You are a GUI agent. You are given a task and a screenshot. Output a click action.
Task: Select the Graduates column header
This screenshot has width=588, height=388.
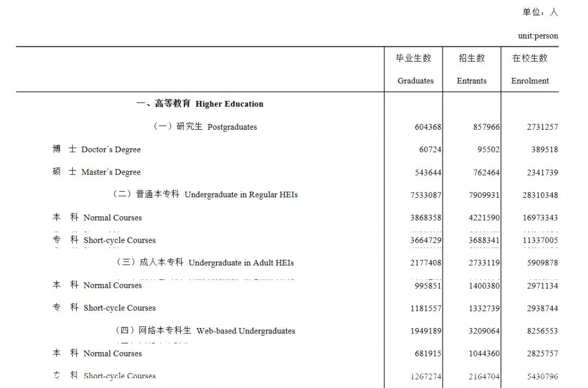point(415,81)
